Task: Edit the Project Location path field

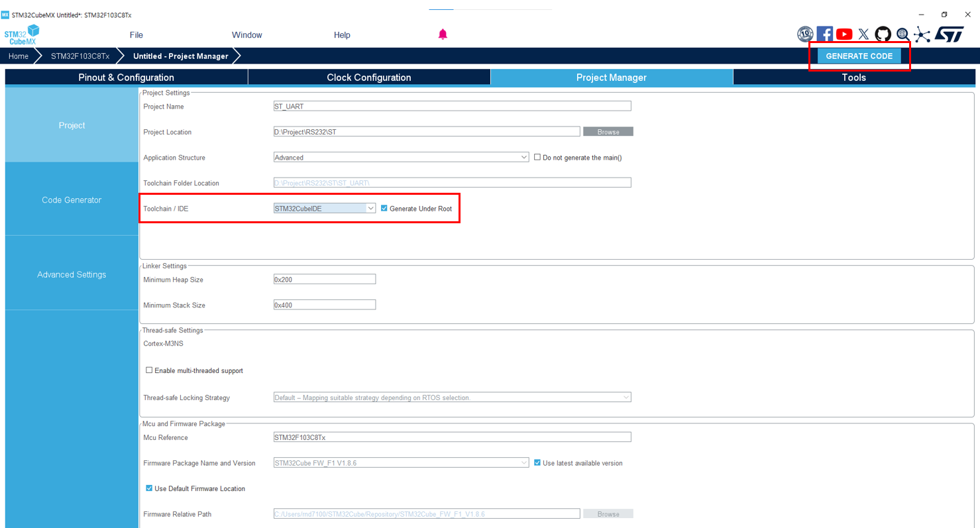Action: coord(427,132)
